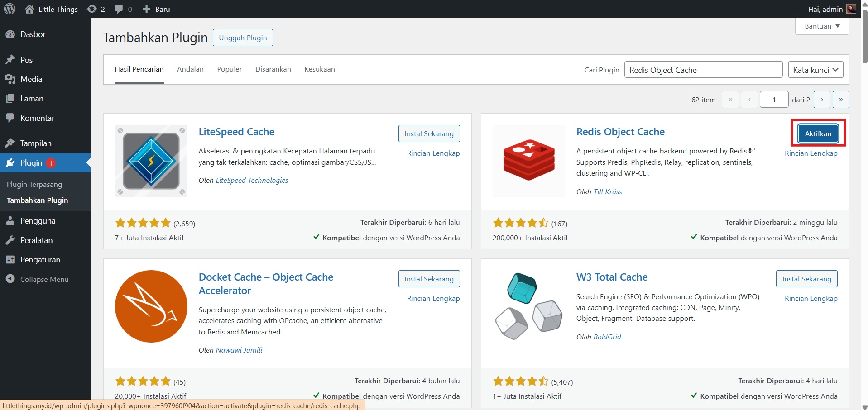Click the pagination page number field
Viewport: 868px width, 410px height.
click(x=773, y=99)
